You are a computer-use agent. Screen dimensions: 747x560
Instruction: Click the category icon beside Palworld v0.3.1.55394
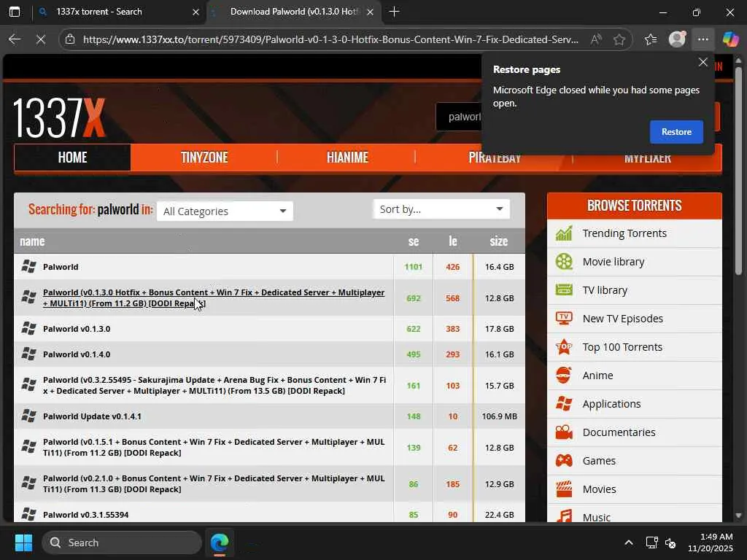(x=28, y=514)
